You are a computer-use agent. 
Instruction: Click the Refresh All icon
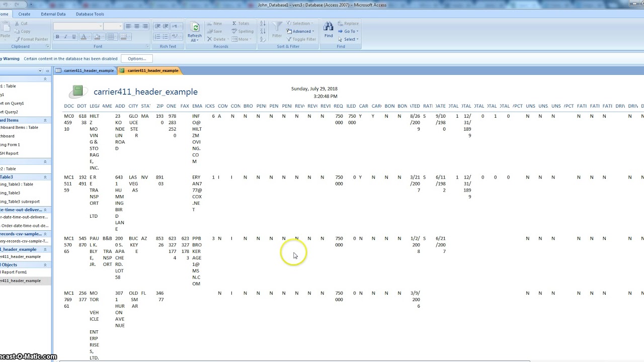[x=195, y=28]
